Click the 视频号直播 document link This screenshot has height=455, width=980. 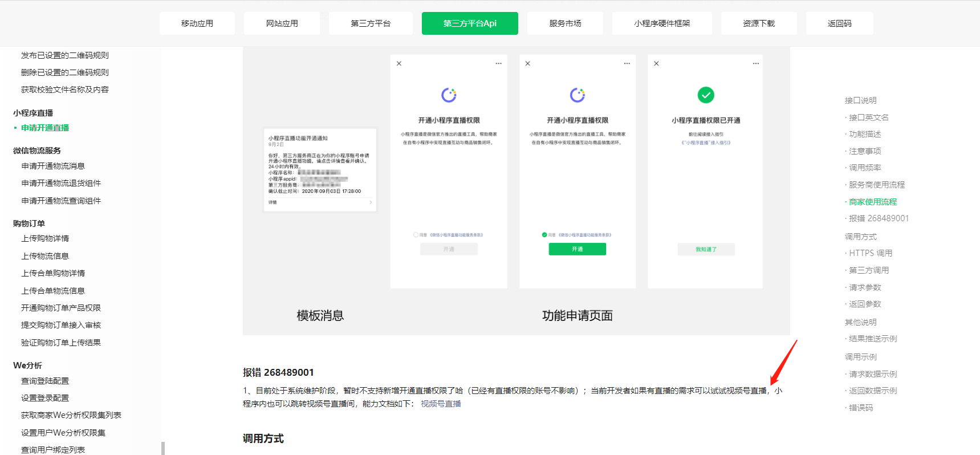[441, 404]
